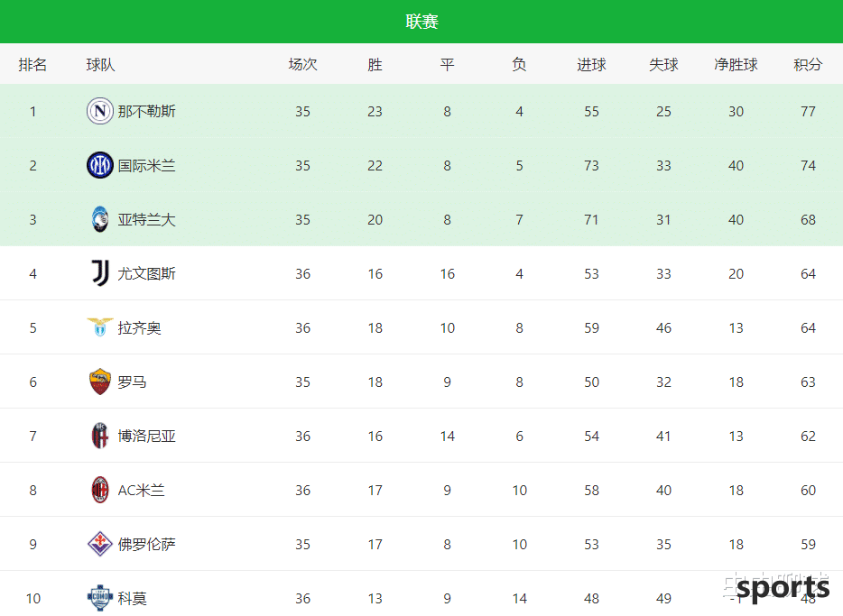This screenshot has height=616, width=843.
Task: Open the Lazio eagle crest icon
Action: pos(100,327)
